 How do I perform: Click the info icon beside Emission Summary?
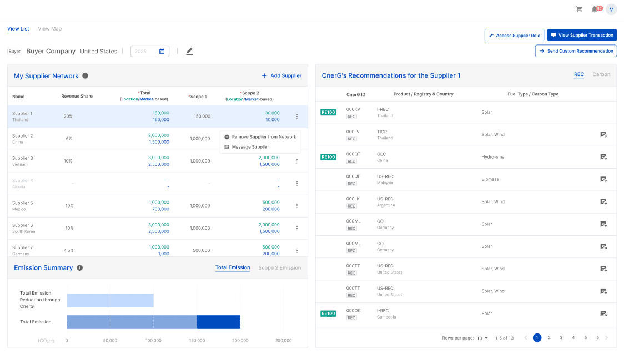pyautogui.click(x=79, y=267)
